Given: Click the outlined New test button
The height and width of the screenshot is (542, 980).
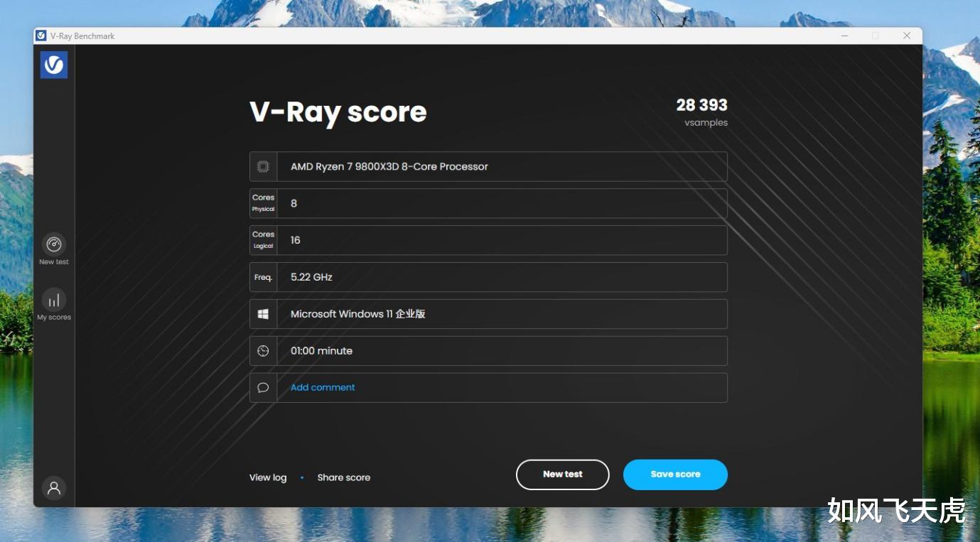Looking at the screenshot, I should click(563, 475).
